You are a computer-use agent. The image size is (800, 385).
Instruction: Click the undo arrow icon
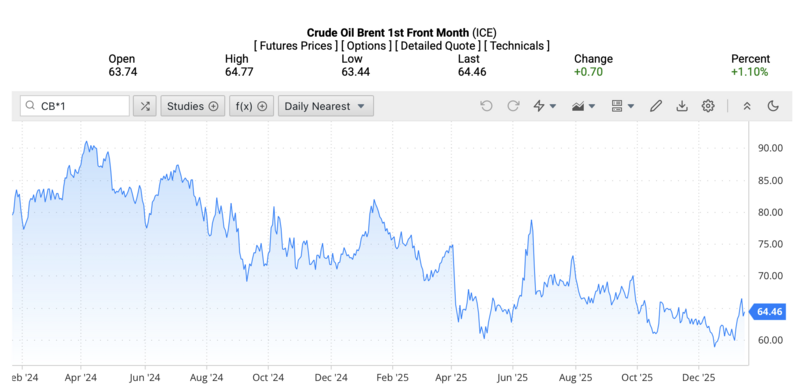coord(486,106)
